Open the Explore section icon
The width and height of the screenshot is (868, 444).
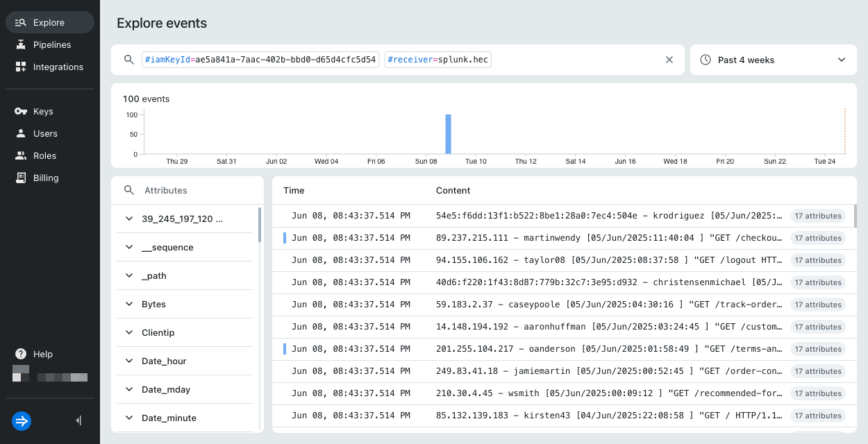[20, 22]
